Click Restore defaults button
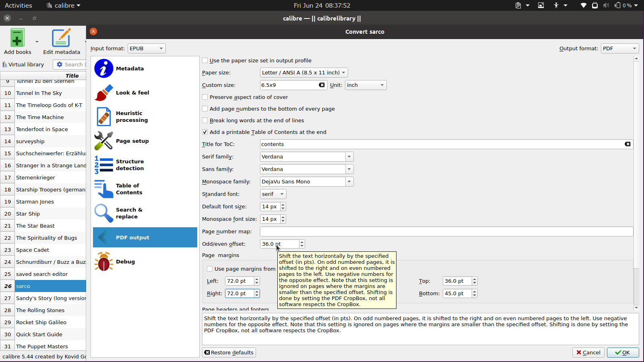 click(229, 352)
